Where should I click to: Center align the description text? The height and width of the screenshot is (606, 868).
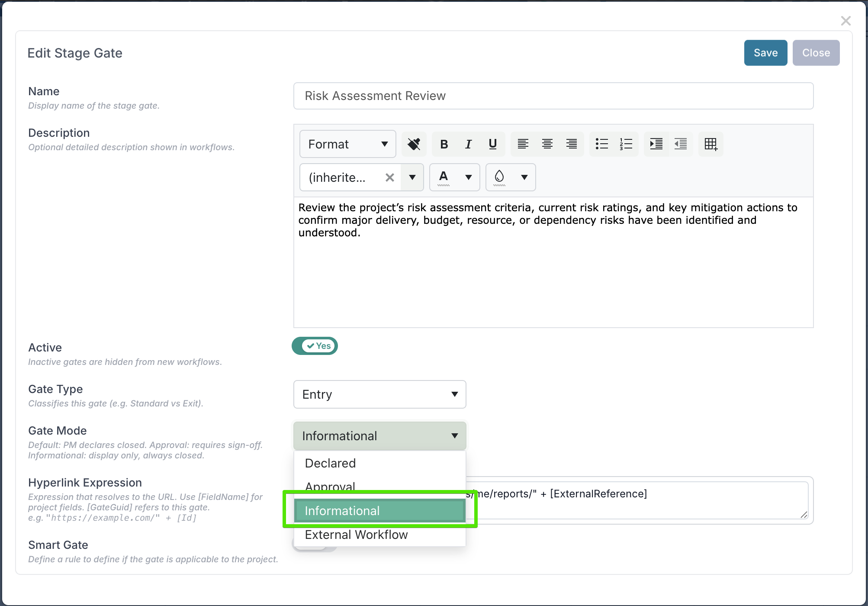(x=547, y=144)
